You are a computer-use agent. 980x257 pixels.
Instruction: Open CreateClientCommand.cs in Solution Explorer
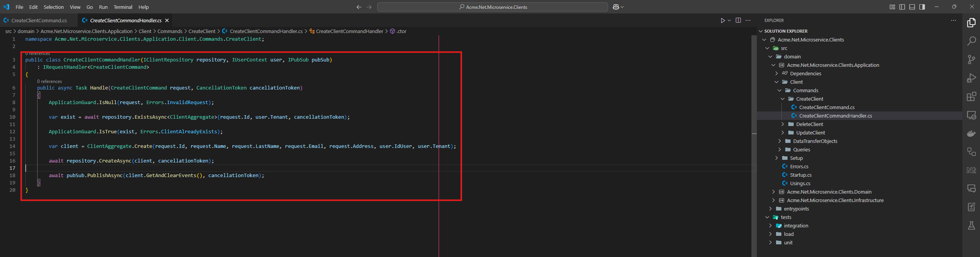827,107
